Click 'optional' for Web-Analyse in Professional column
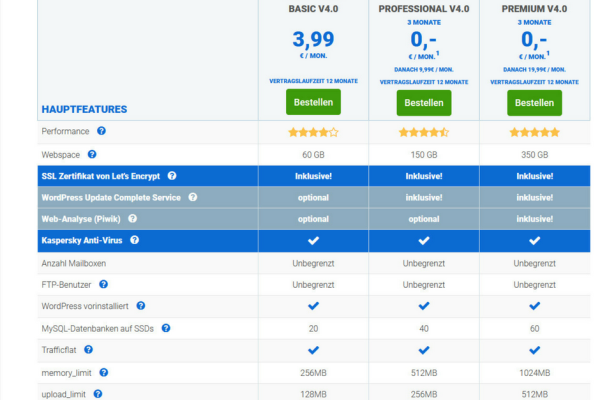This screenshot has height=400, width=600. tap(424, 219)
